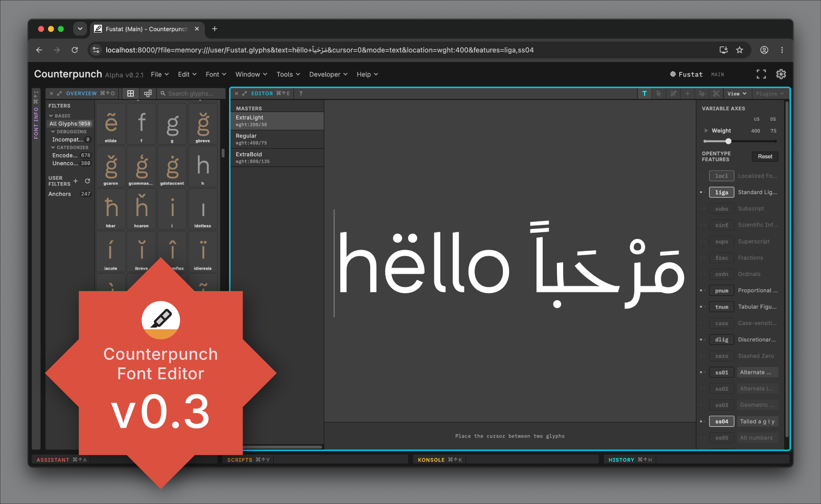The height and width of the screenshot is (504, 821).
Task: Enable the zero Slashed Zero feature
Action: [x=722, y=356]
